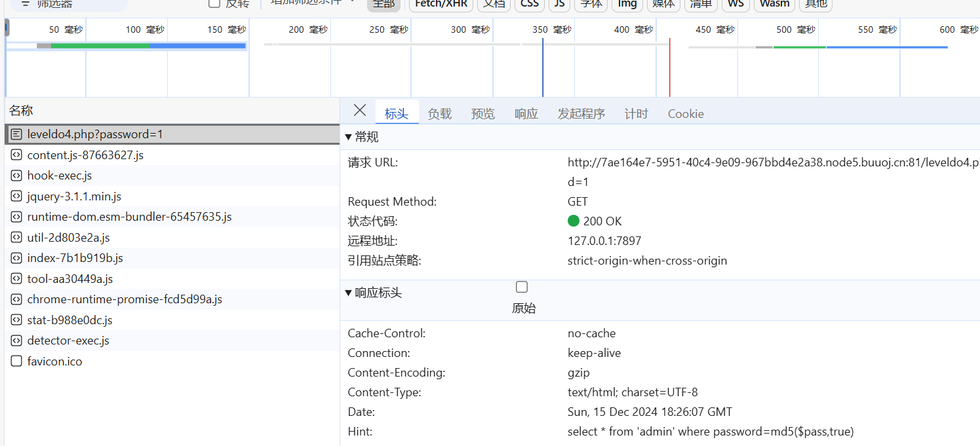
Task: Show only Img image requests
Action: pyautogui.click(x=627, y=4)
